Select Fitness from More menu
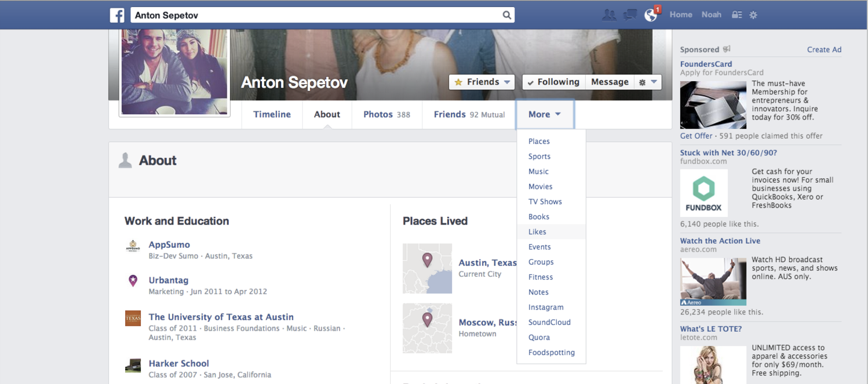This screenshot has width=868, height=384. 551,277
